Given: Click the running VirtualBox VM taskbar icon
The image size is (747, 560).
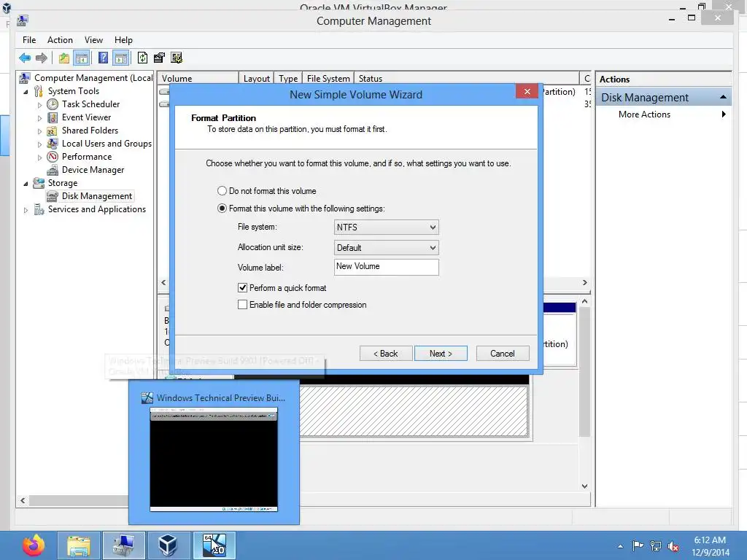Looking at the screenshot, I should 214,545.
